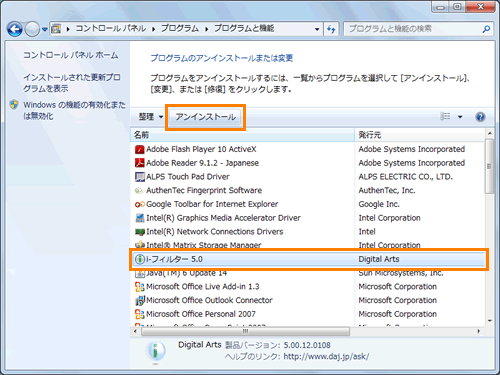
Task: Click Intel(R) Graphics Media Accelerator Driver icon
Action: 140,218
